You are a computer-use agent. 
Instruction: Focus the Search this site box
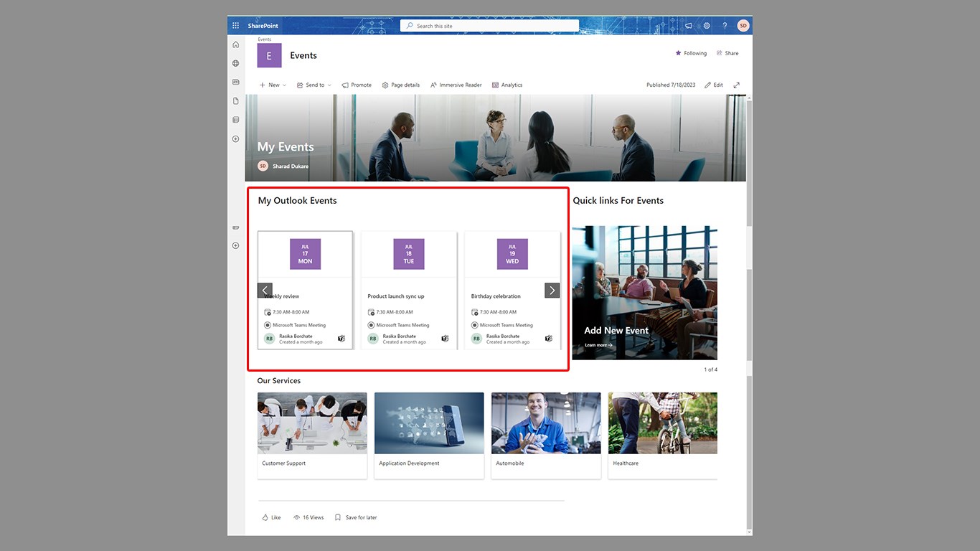click(489, 26)
